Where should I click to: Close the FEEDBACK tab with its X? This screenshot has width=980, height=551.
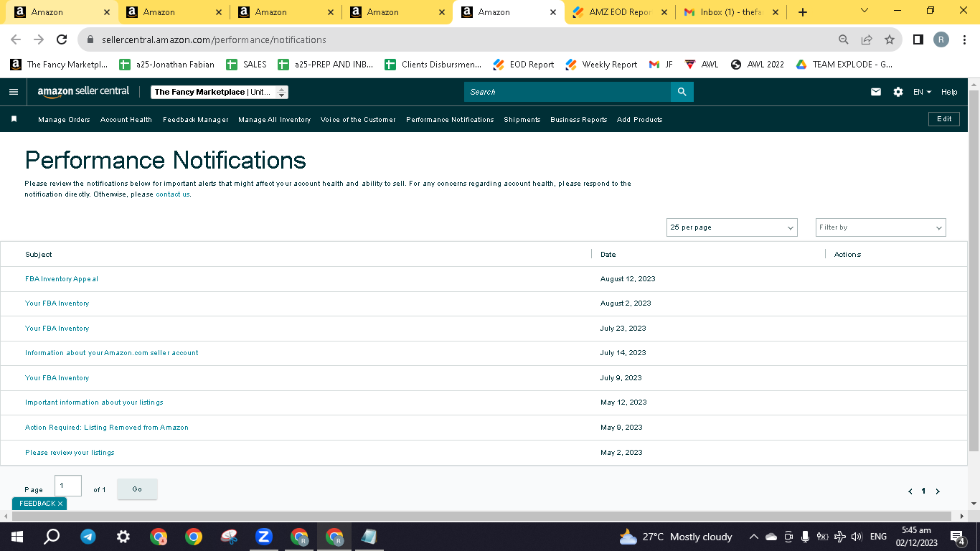(x=60, y=504)
